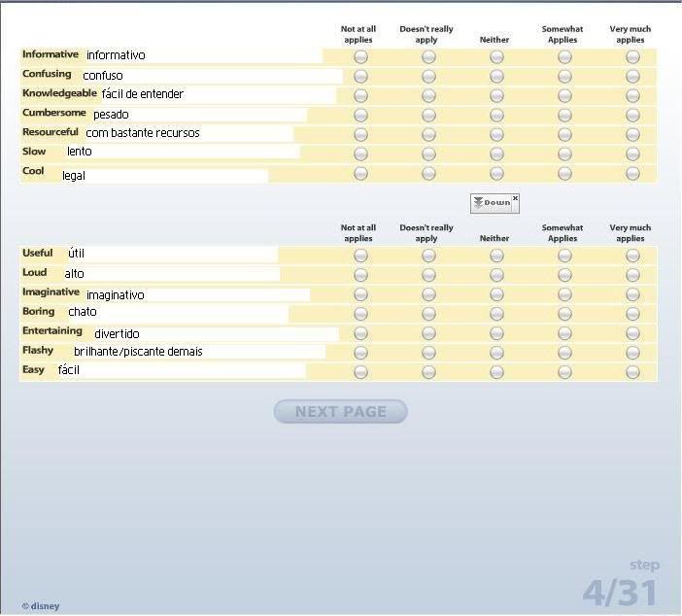This screenshot has width=682, height=616.
Task: Mark 'Neither' for Knowledgeable row
Action: pos(496,96)
